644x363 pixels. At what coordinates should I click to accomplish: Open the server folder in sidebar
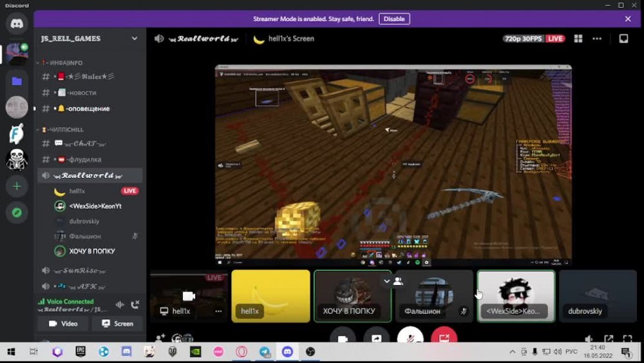tap(17, 81)
